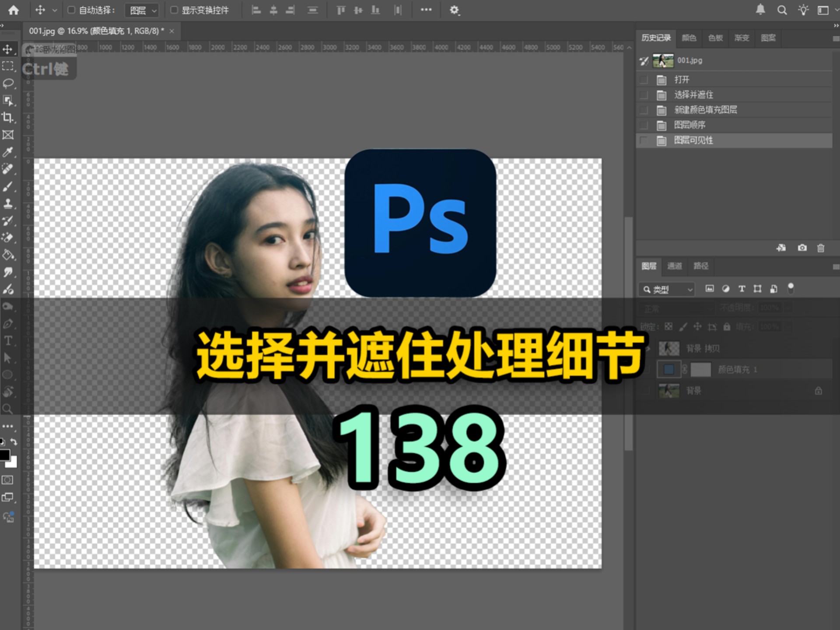
Task: Collapse the right panels chevrons
Action: pyautogui.click(x=836, y=25)
